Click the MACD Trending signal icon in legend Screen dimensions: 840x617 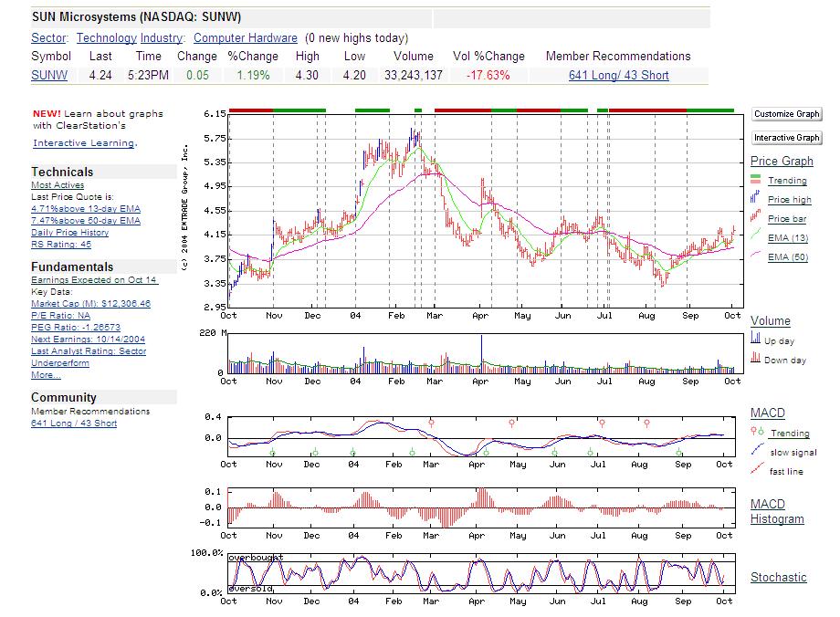pyautogui.click(x=757, y=433)
